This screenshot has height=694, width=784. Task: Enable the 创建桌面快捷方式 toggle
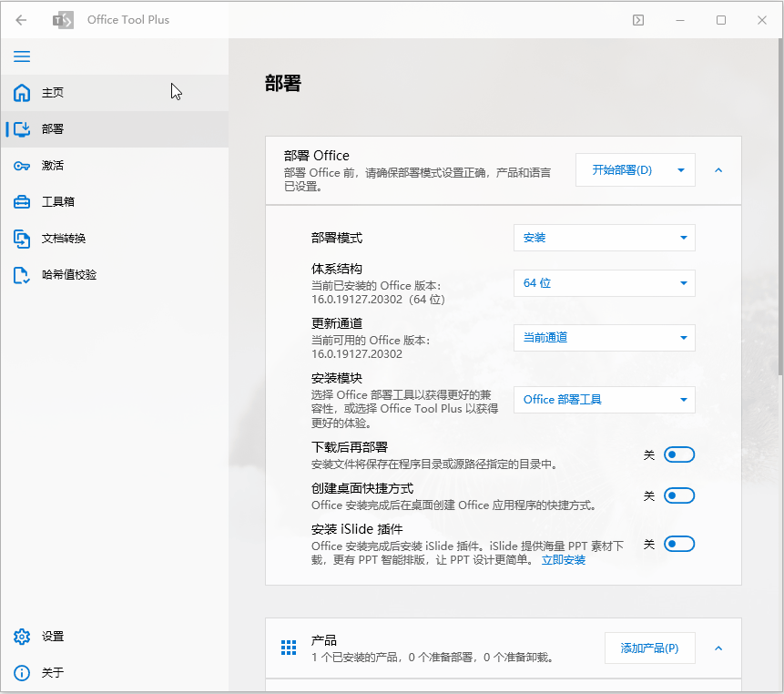[x=679, y=495]
